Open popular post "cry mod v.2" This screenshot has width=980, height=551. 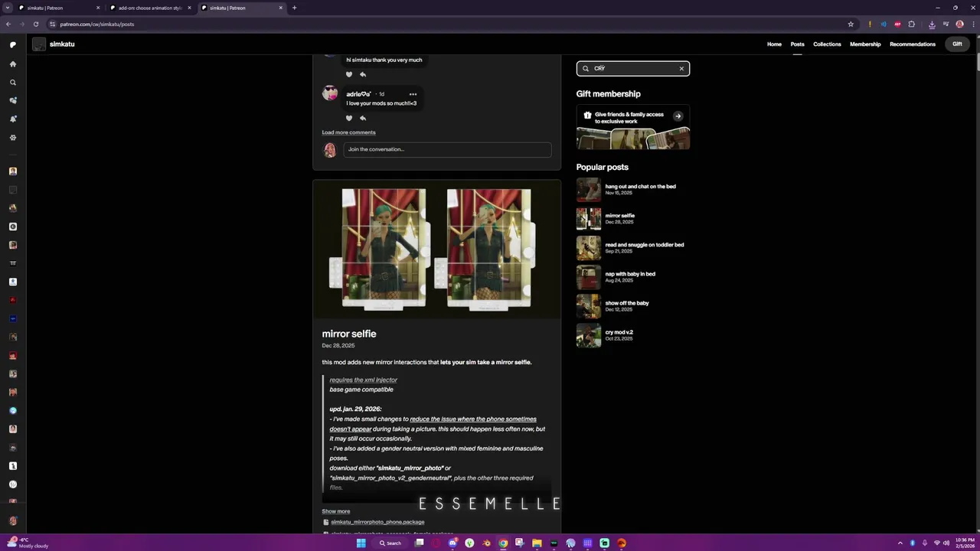(619, 332)
